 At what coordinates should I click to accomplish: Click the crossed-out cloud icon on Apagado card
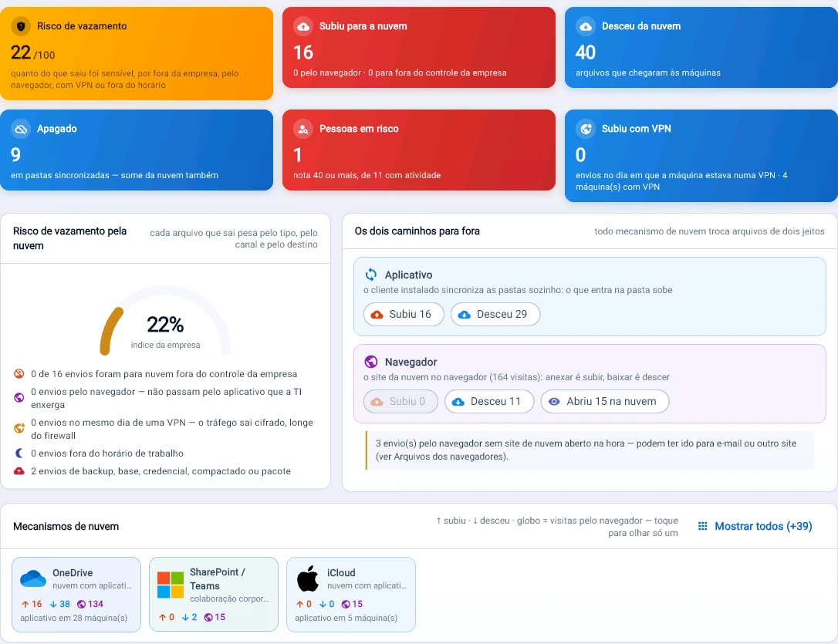click(x=21, y=129)
